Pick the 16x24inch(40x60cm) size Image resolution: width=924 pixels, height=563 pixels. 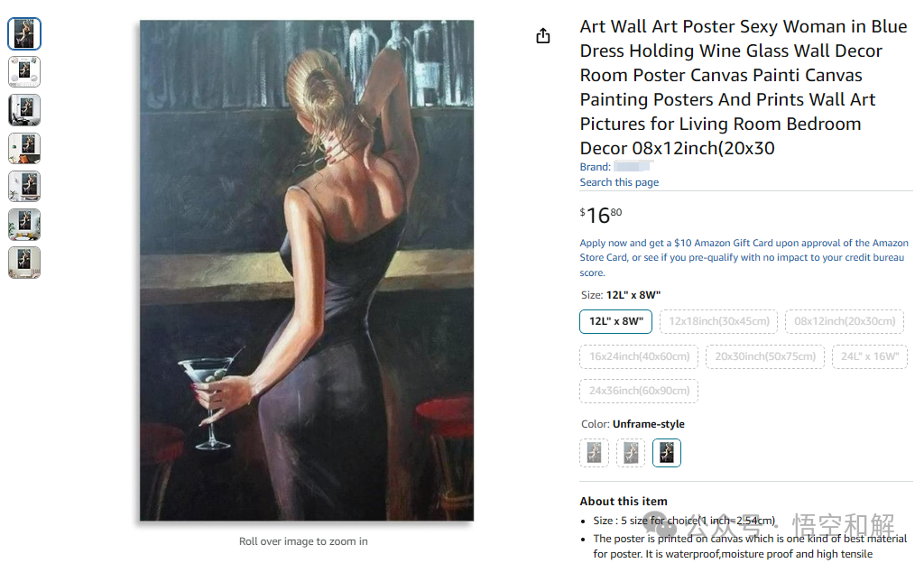[638, 356]
